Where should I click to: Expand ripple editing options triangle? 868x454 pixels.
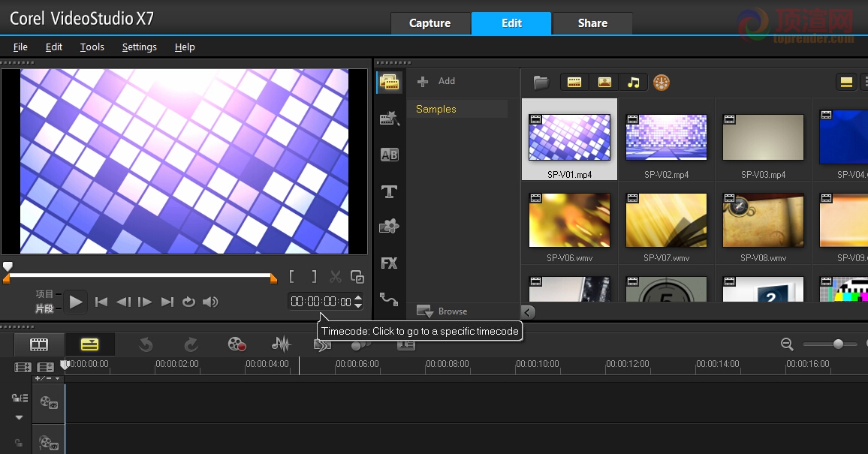[x=19, y=417]
